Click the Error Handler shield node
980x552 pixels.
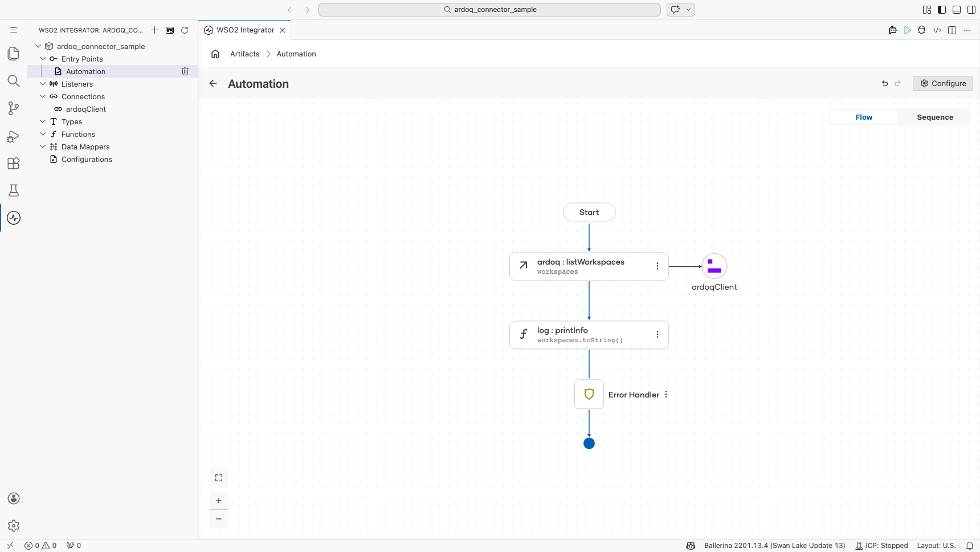[589, 395]
